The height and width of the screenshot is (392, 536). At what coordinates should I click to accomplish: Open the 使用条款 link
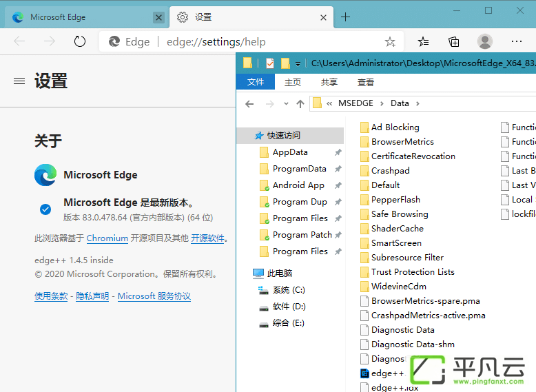point(51,296)
